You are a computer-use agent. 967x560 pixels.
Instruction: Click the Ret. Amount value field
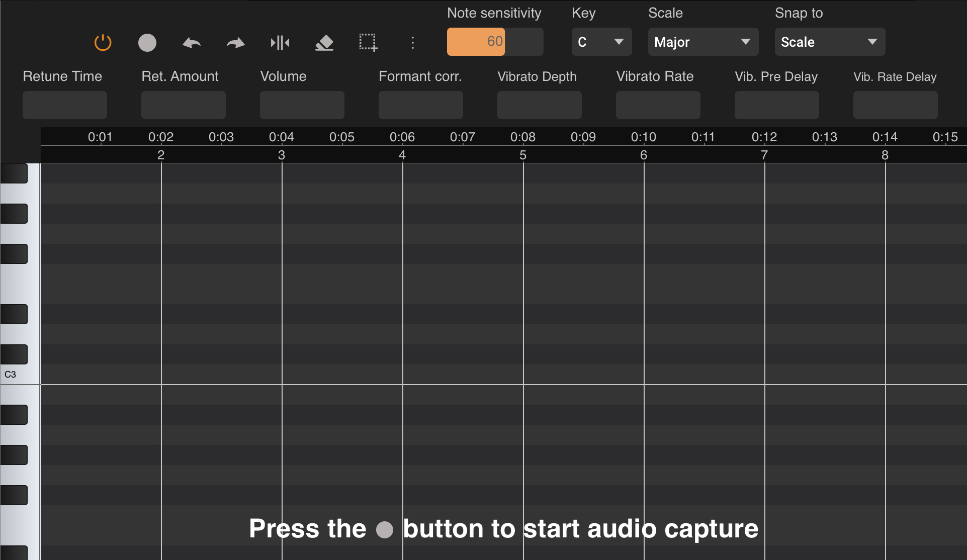(184, 105)
